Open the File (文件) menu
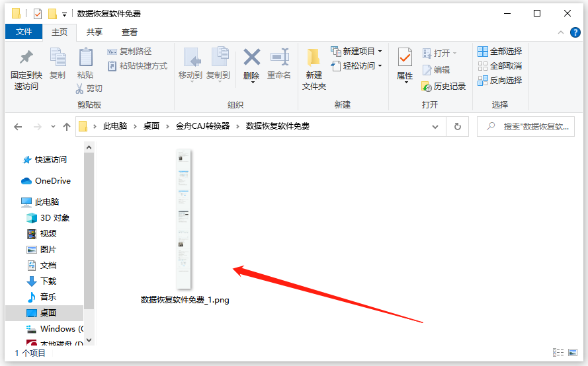Screen dimensions: 588x366 click(x=24, y=32)
